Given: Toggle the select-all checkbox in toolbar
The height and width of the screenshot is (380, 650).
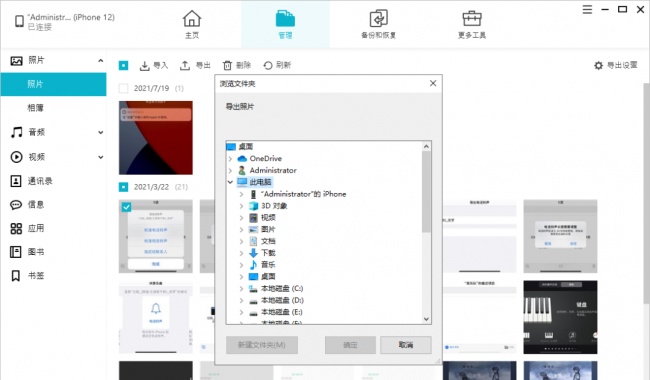Looking at the screenshot, I should [x=123, y=65].
